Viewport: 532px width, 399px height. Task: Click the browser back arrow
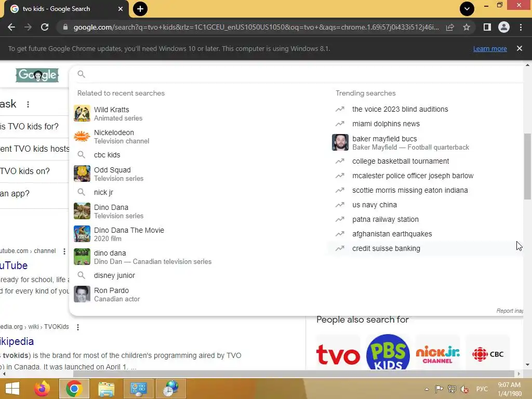11,27
